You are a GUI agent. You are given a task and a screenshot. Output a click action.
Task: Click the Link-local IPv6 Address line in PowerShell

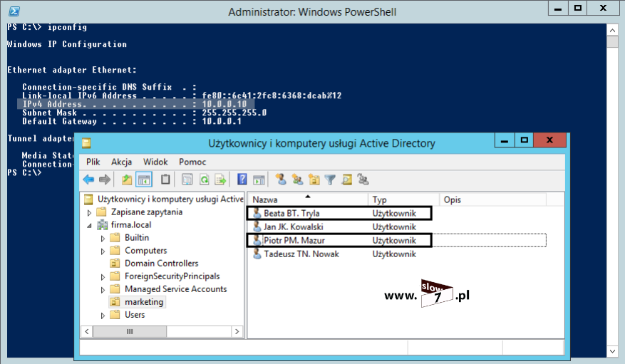[x=182, y=95]
